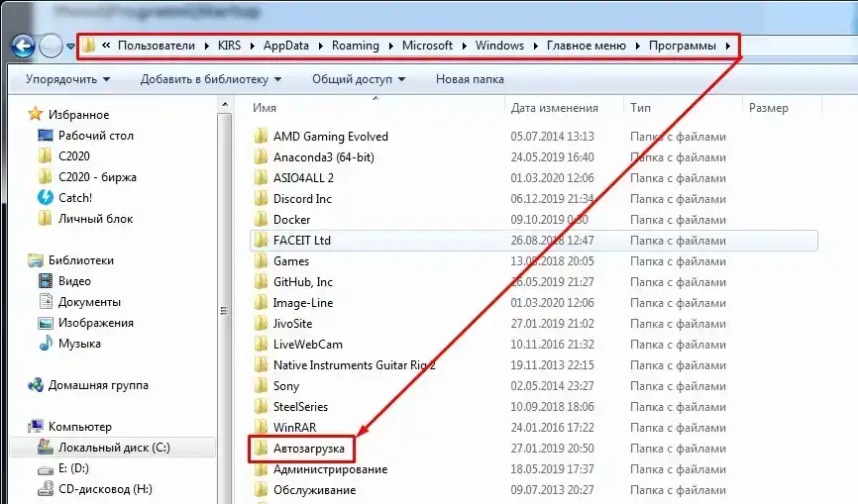The width and height of the screenshot is (858, 504).
Task: Click the navigation pane scrollbar thumb
Action: click(224, 311)
